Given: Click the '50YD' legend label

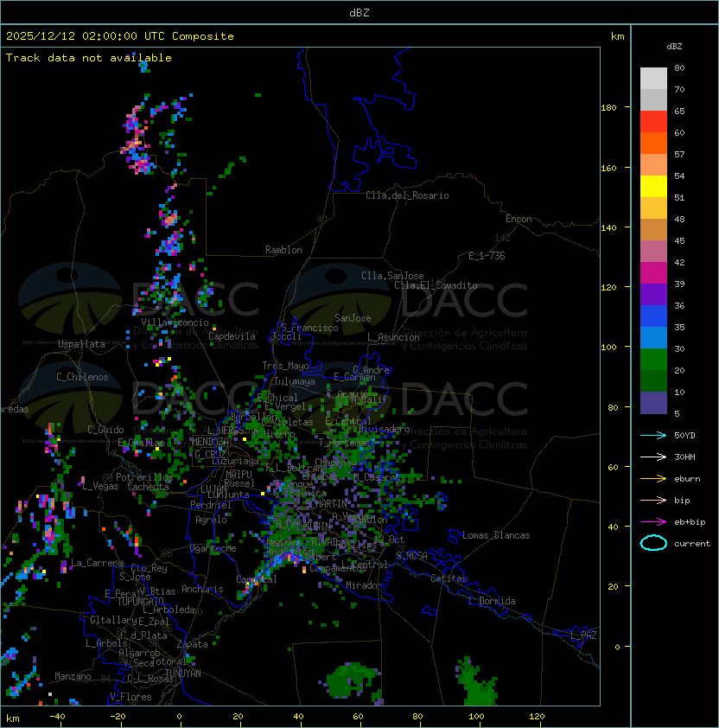Looking at the screenshot, I should (x=684, y=435).
